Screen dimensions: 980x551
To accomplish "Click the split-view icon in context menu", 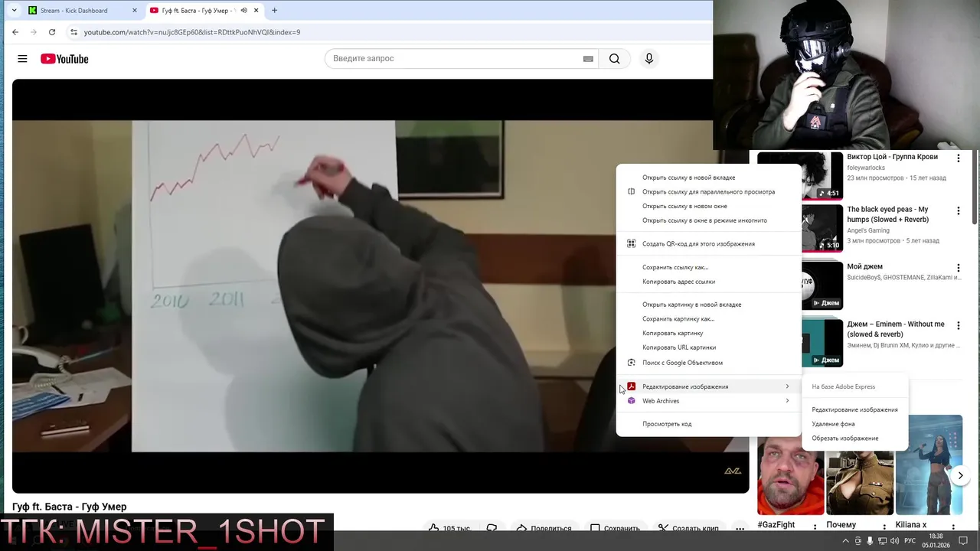I will [631, 192].
